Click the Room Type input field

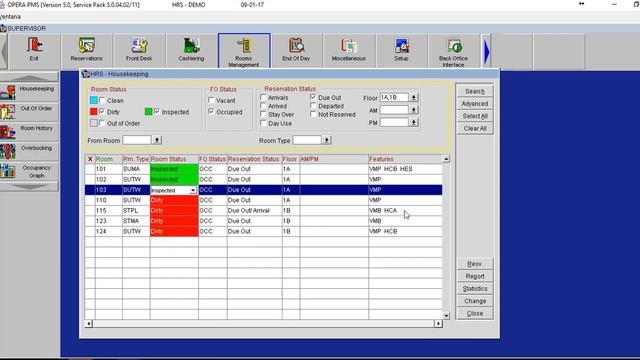[307, 140]
